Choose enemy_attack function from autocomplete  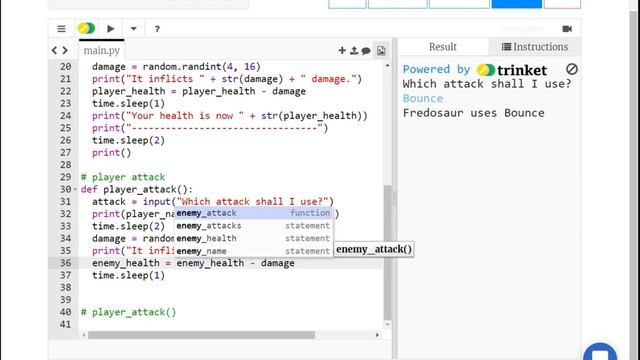tap(253, 213)
